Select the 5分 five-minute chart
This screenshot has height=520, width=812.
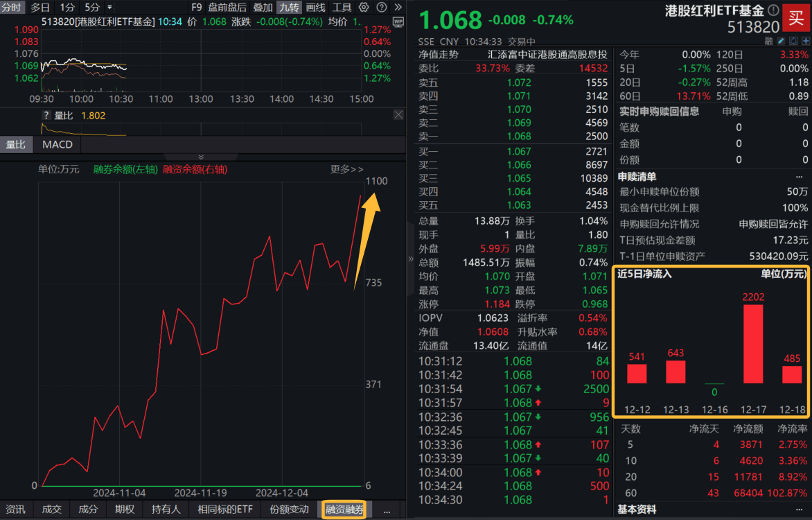tap(92, 7)
